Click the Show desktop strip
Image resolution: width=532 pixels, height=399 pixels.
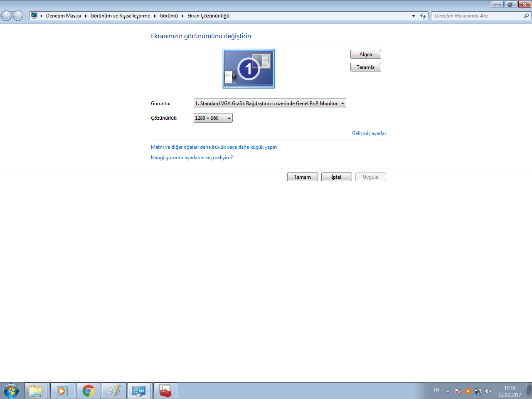coord(529,391)
